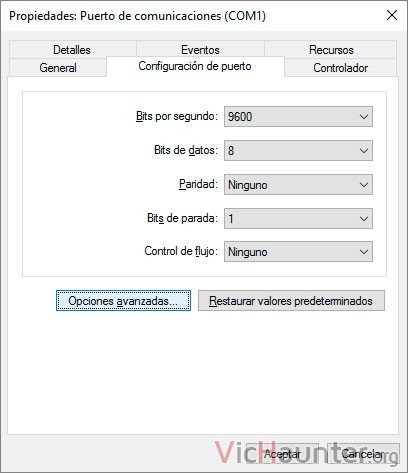Image resolution: width=408 pixels, height=473 pixels.
Task: Confirm with the Aceptar button
Action: tap(282, 454)
